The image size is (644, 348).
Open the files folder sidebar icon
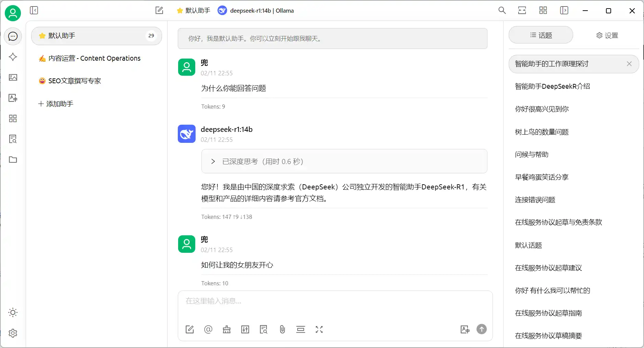13,160
